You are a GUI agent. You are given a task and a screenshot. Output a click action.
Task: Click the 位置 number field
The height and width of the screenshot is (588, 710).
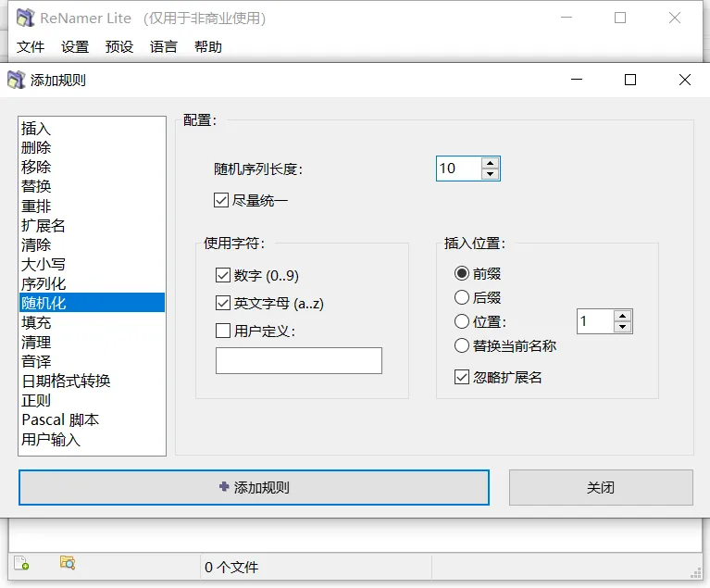pos(595,321)
